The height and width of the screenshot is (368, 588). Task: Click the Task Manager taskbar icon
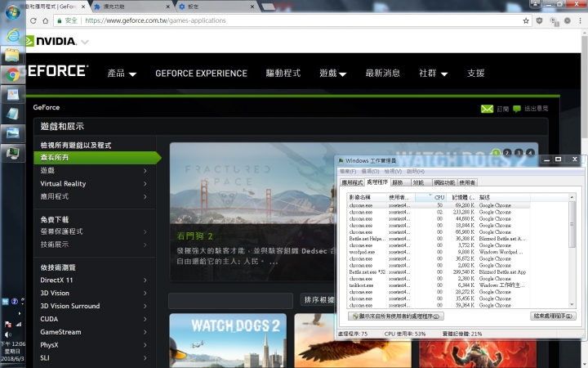click(x=12, y=152)
